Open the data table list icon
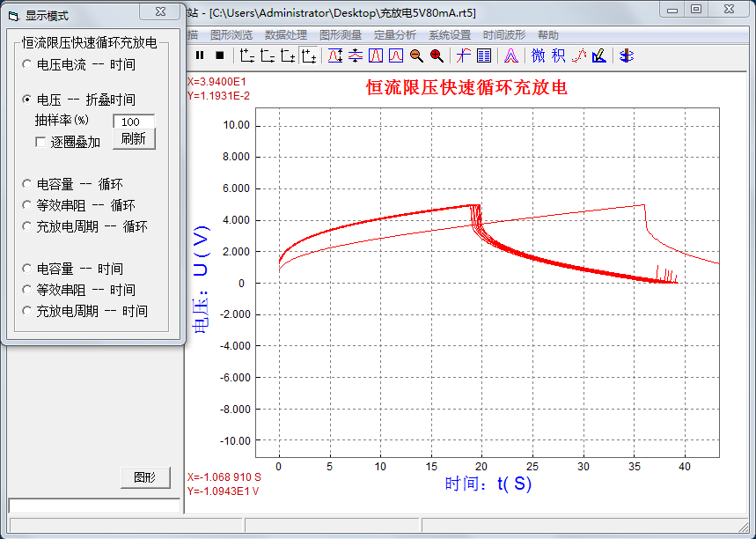756x539 pixels. click(484, 55)
